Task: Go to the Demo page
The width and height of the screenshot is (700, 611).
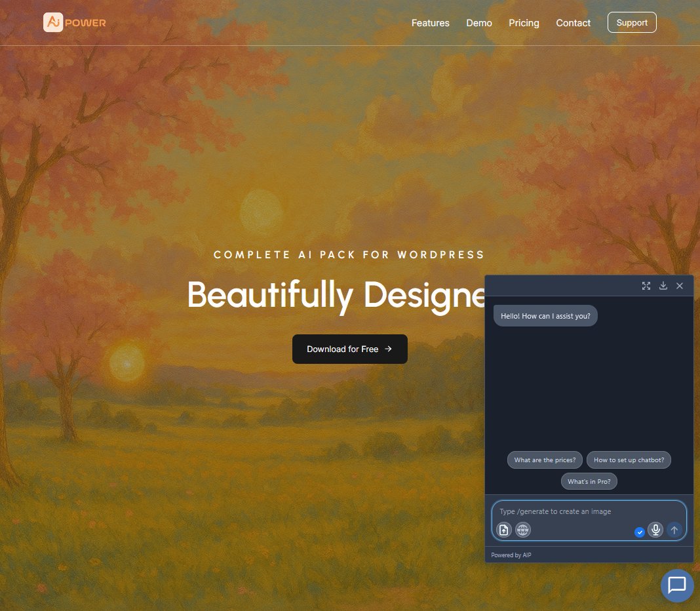Action: (479, 23)
